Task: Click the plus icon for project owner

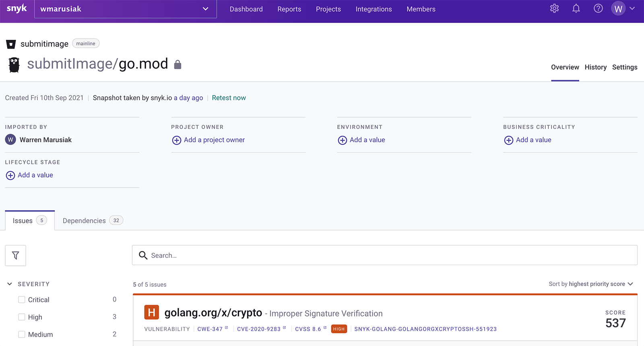Action: pos(176,140)
